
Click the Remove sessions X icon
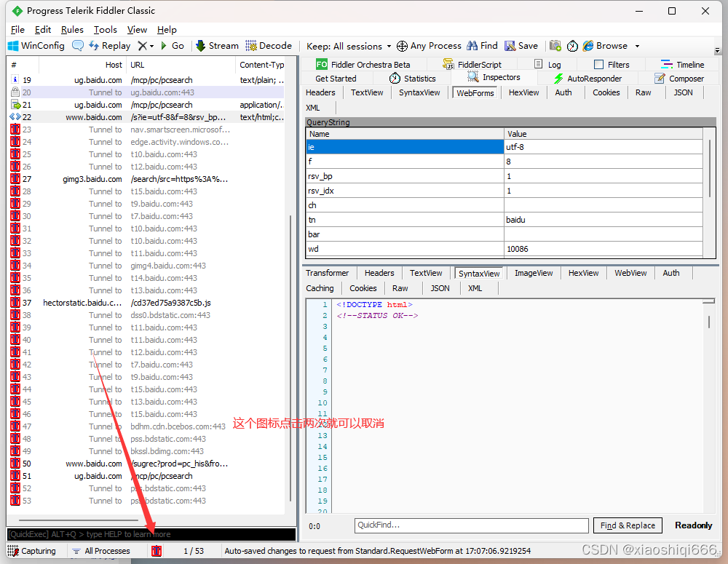143,46
